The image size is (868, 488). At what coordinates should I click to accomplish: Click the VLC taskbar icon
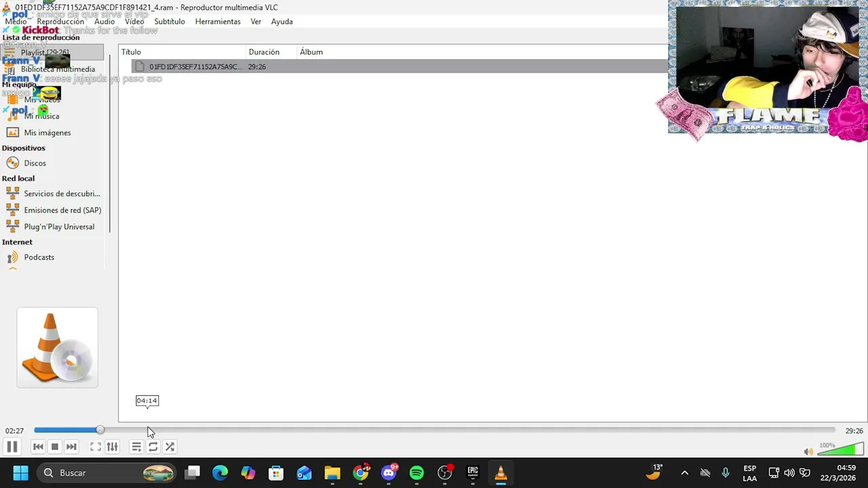click(x=501, y=473)
